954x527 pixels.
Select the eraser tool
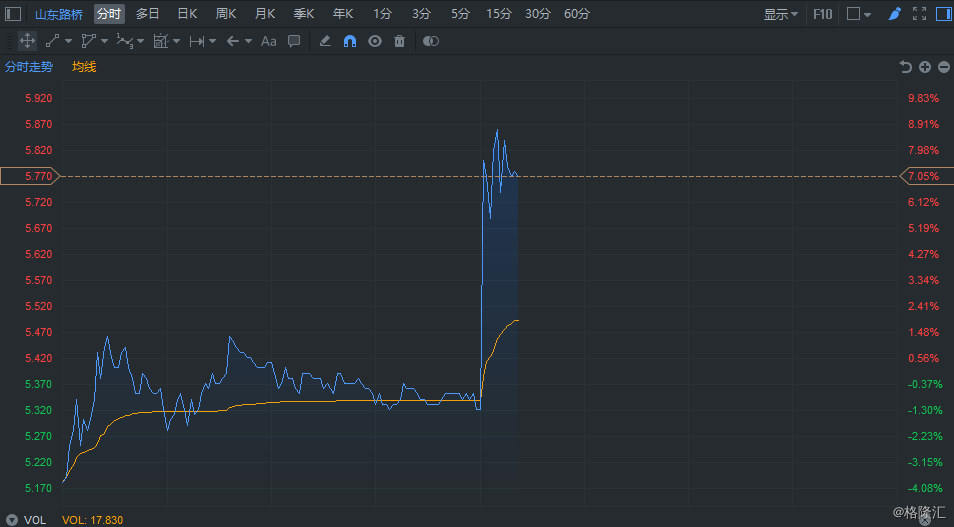(x=325, y=41)
